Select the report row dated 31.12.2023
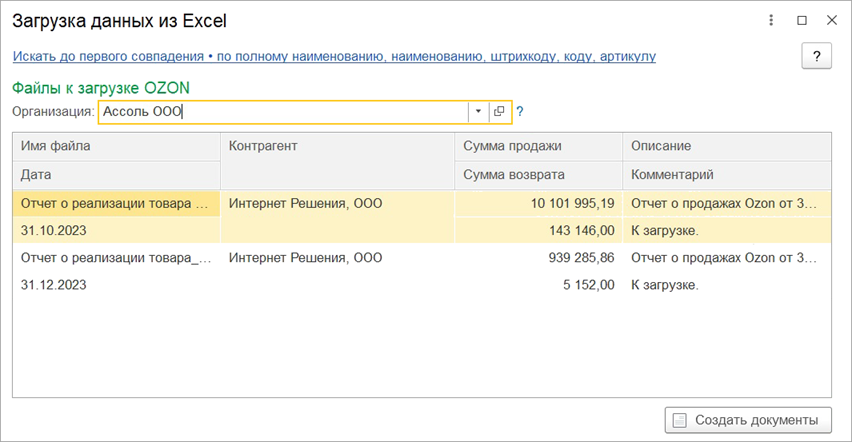Screen dimensions: 852x442 point(115,284)
